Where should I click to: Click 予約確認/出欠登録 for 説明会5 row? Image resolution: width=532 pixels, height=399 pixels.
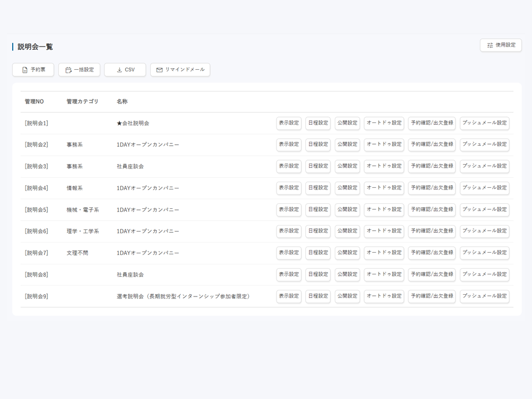tap(432, 209)
